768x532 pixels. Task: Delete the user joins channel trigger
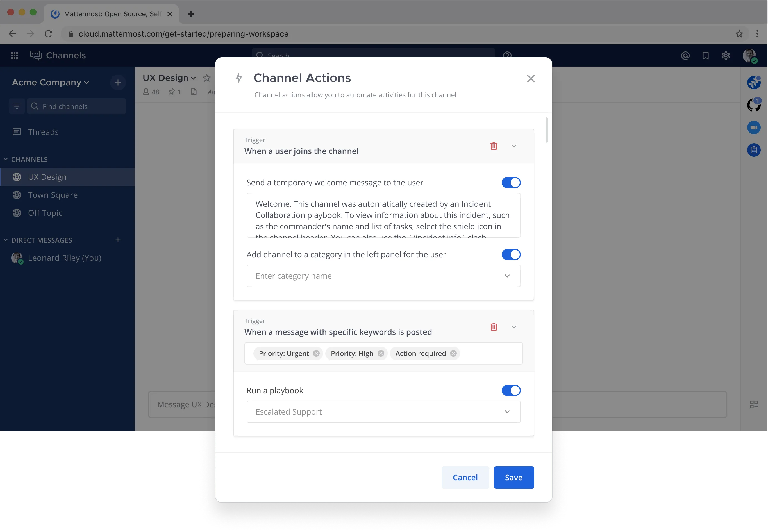click(x=494, y=146)
